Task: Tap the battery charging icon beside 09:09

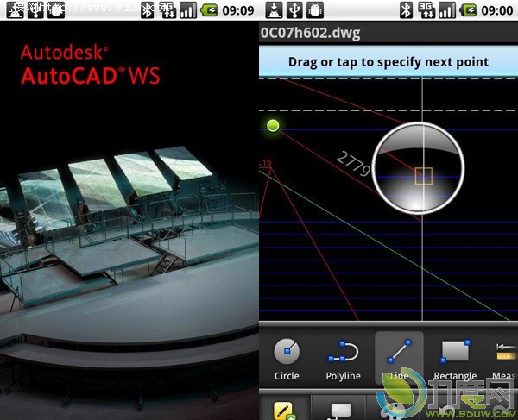Action: pos(209,10)
